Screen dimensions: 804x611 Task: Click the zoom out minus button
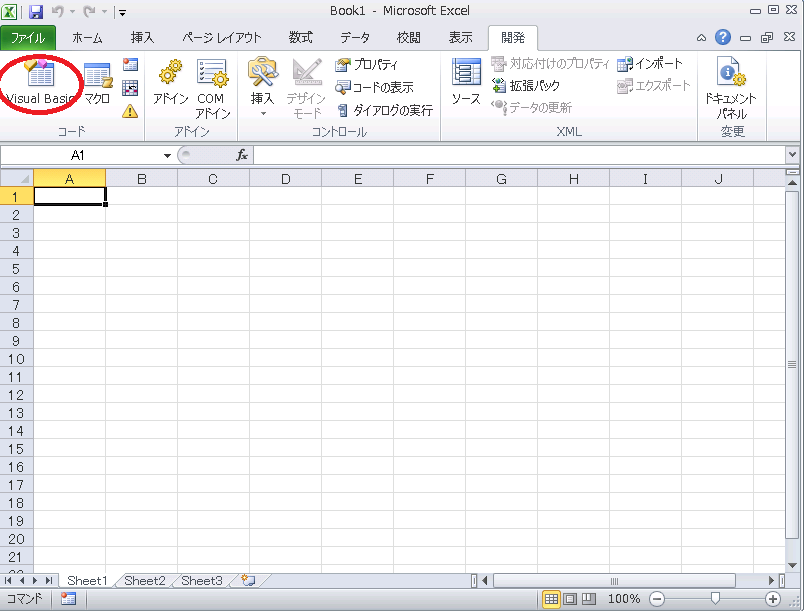pyautogui.click(x=657, y=599)
